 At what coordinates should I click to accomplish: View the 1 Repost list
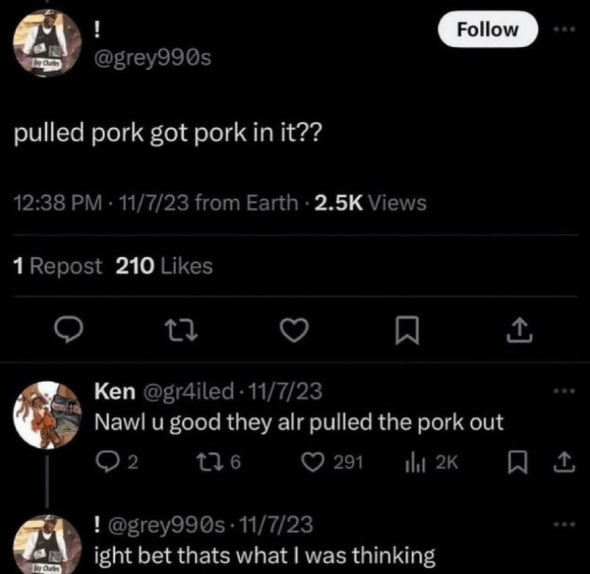click(x=58, y=266)
